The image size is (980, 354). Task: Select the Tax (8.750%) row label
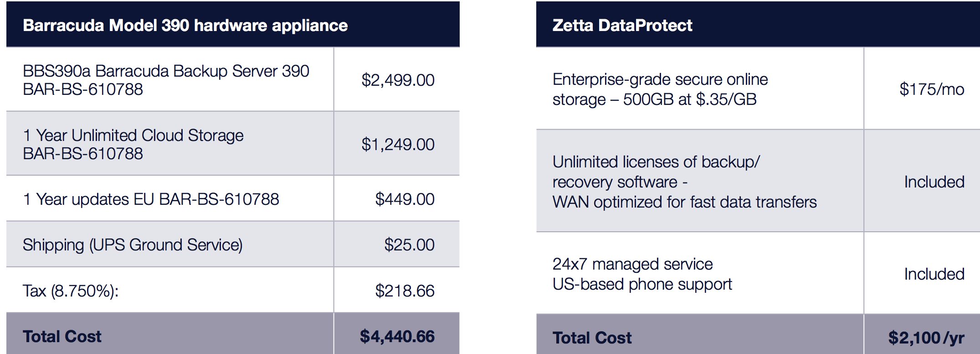[71, 291]
